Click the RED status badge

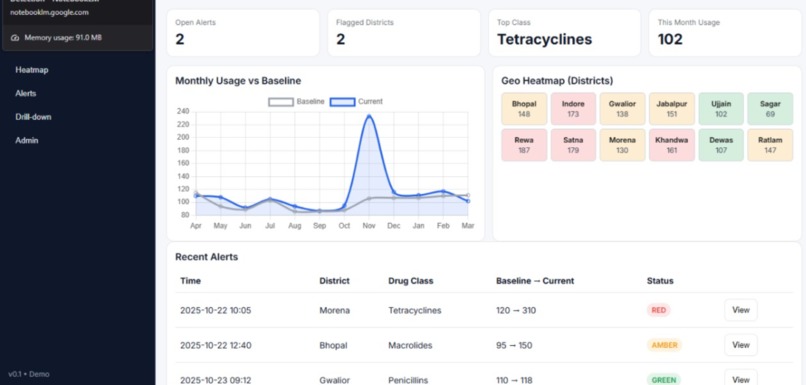coord(658,310)
